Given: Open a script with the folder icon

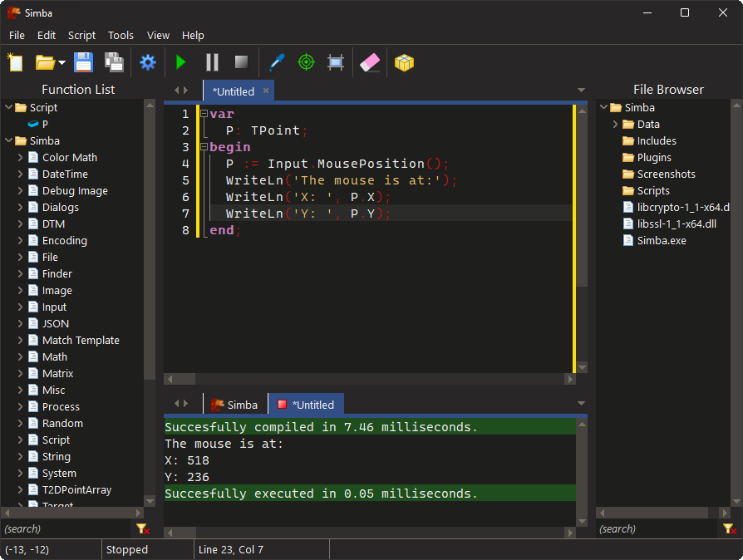Looking at the screenshot, I should coord(45,62).
